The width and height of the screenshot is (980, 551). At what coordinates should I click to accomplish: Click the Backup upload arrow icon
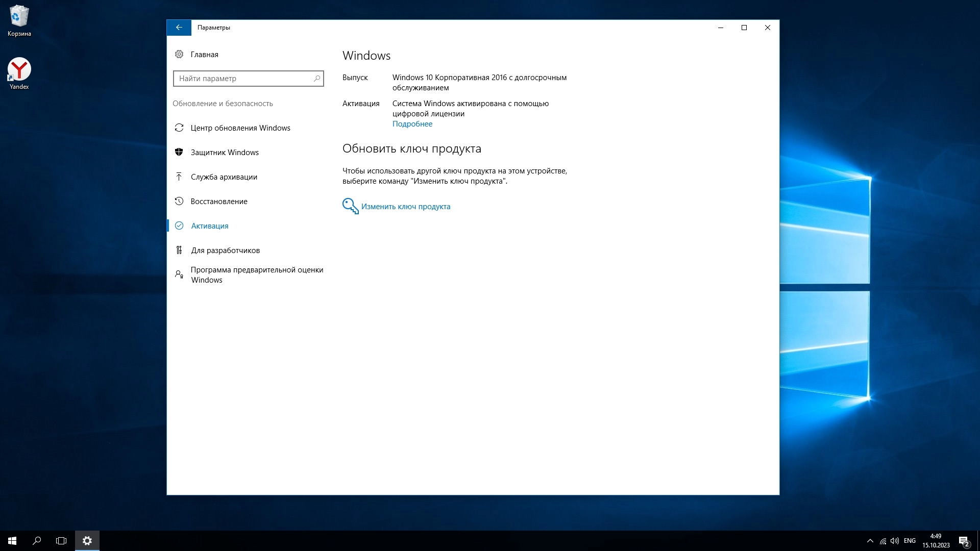tap(179, 177)
